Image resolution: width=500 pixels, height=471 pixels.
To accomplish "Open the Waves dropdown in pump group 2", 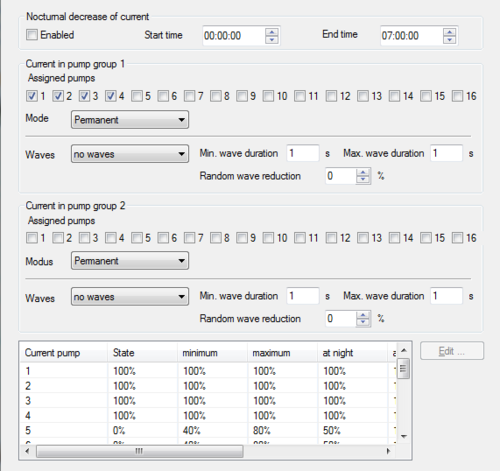I will tap(130, 296).
